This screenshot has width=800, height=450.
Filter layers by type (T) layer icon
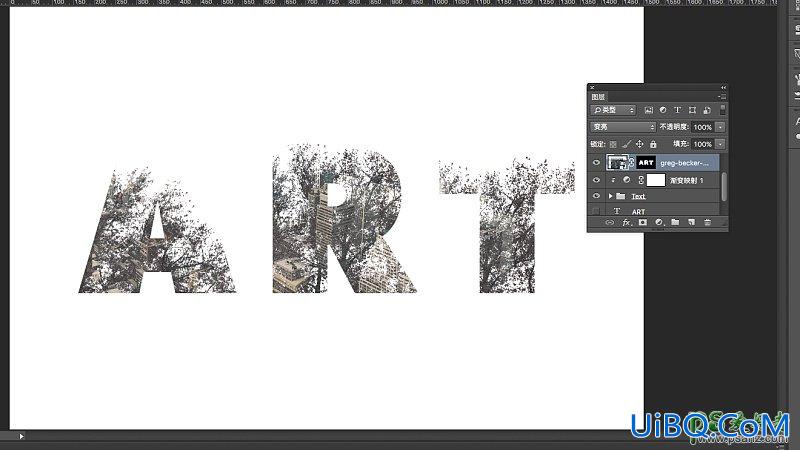pyautogui.click(x=678, y=110)
